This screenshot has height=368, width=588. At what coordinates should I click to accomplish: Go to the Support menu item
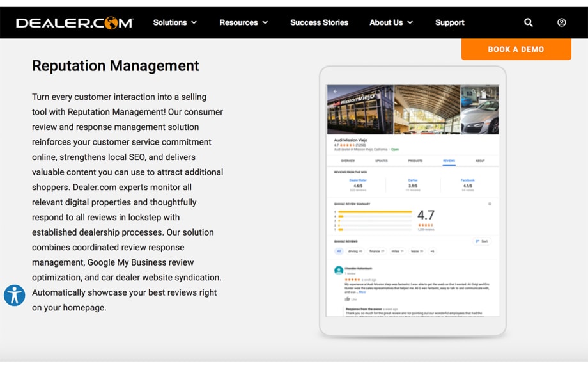click(x=449, y=22)
